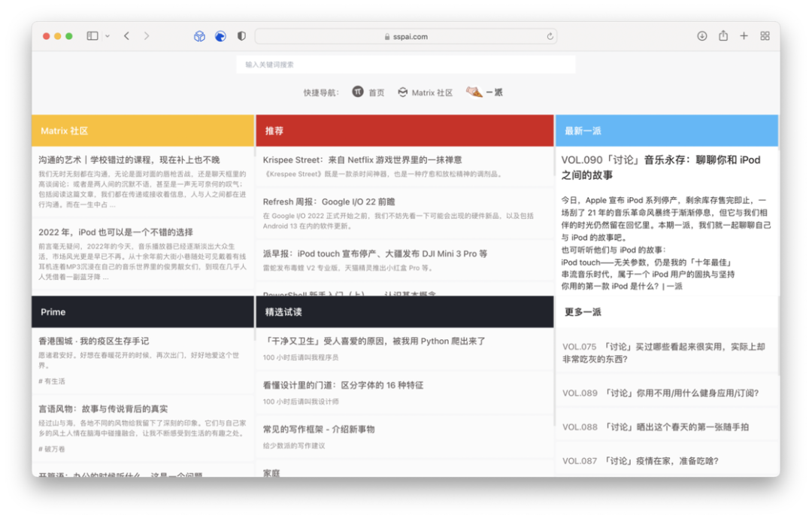
Task: Show downloads with the download icon
Action: point(701,36)
